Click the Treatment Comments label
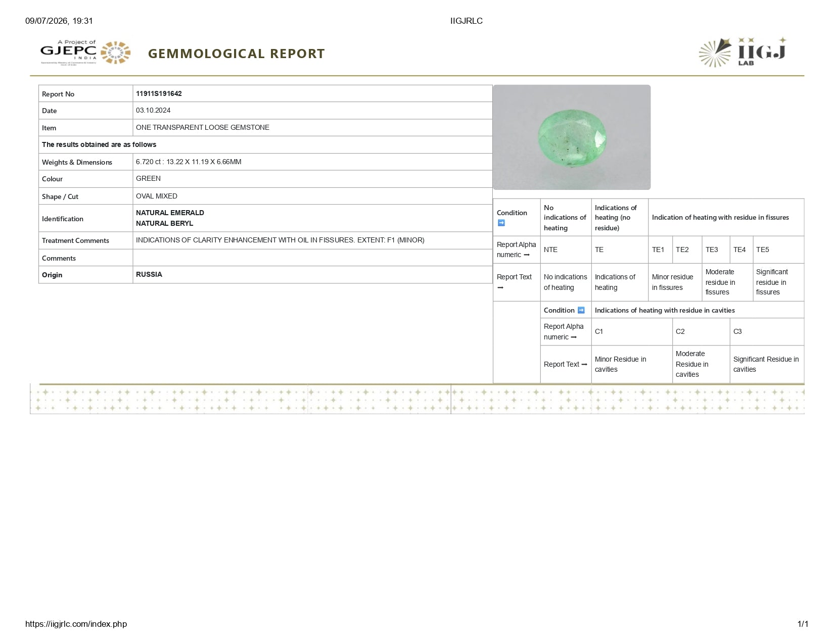Viewport: 834px width, 644px height. [x=75, y=240]
